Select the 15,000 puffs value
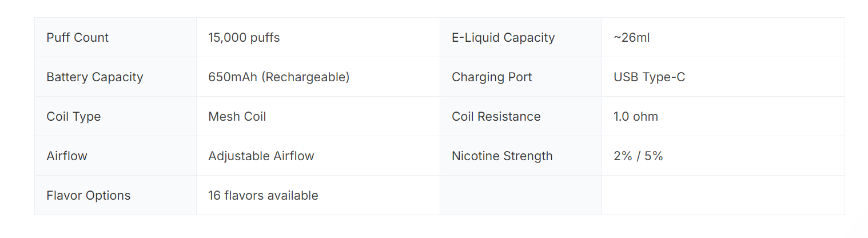 [x=244, y=38]
